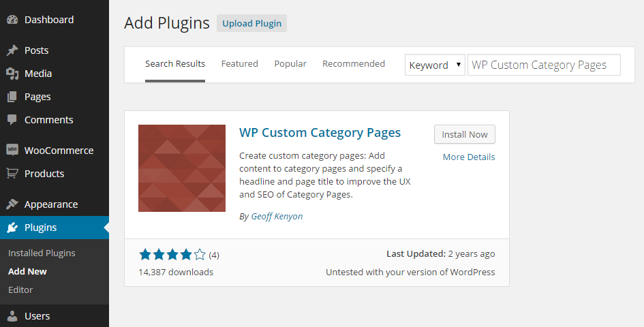The image size is (644, 327).
Task: Click the Appearance paintbrush icon
Action: click(12, 204)
